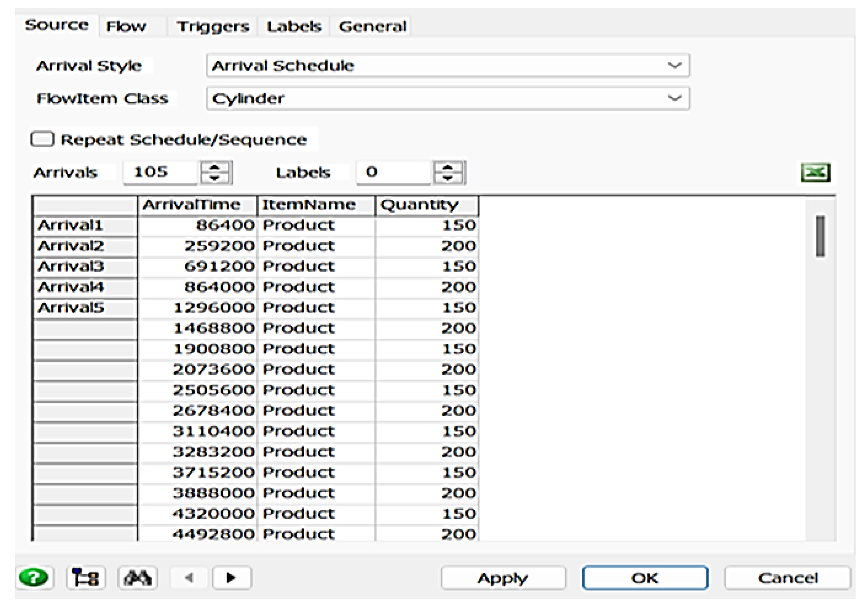
Task: Enable Repeat Schedule/Sequence checkbox
Action: 42,139
